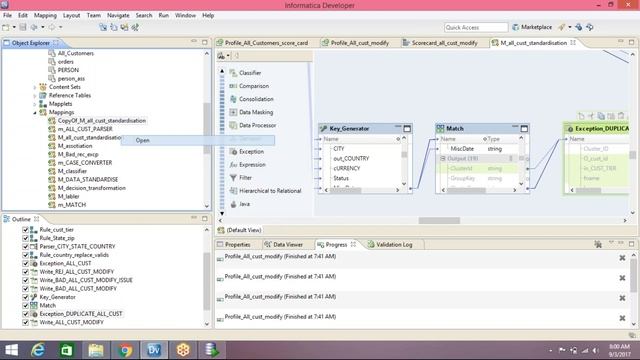Click Default View at editor bottom
The image size is (640, 360).
click(240, 230)
